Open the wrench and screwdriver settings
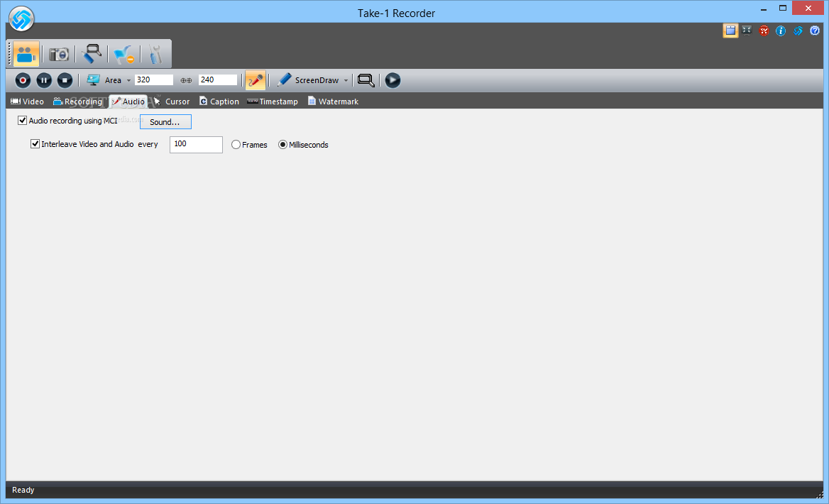 155,54
